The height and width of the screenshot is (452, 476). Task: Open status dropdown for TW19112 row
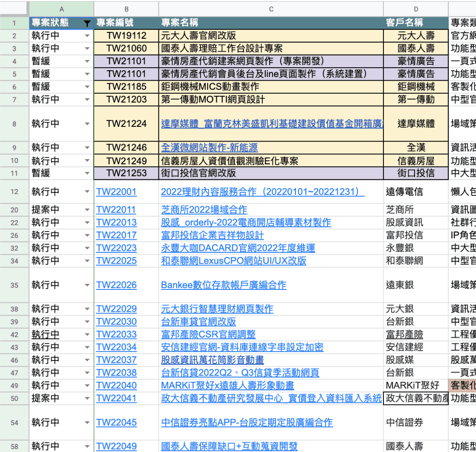point(87,36)
